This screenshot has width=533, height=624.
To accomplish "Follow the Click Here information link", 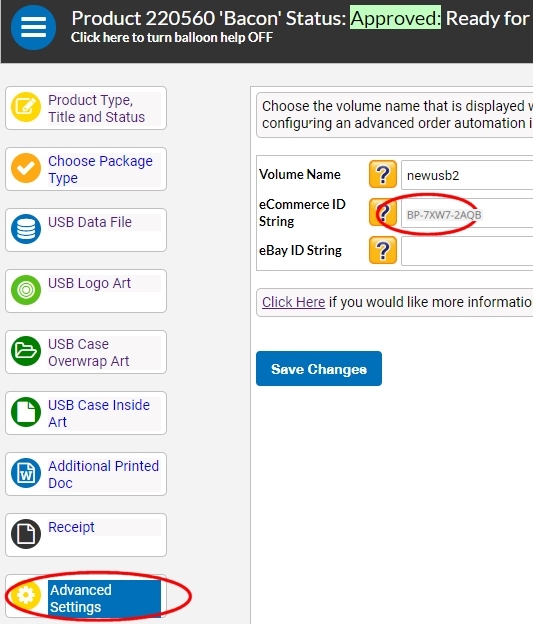I will coord(293,302).
